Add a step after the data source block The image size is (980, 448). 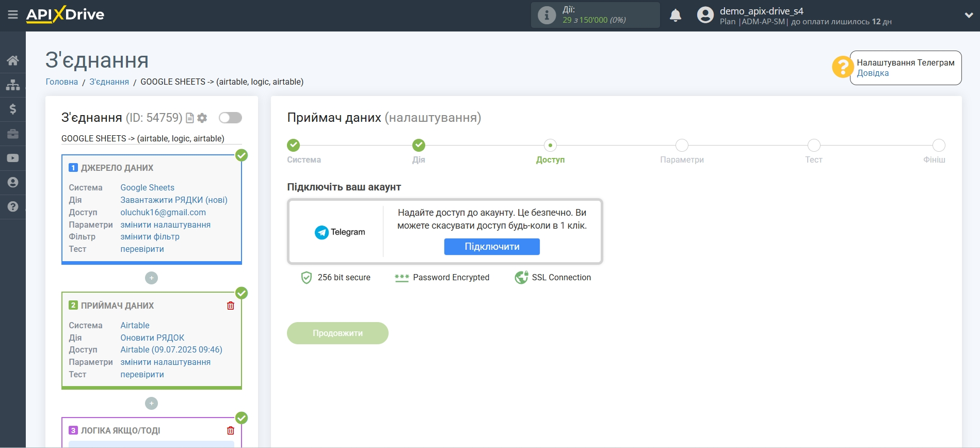(151, 278)
